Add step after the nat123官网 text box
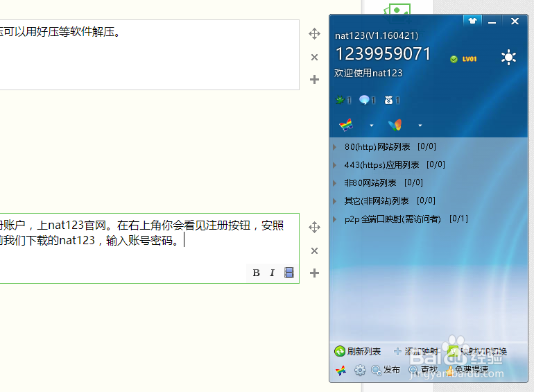The height and width of the screenshot is (392, 534). 314,273
